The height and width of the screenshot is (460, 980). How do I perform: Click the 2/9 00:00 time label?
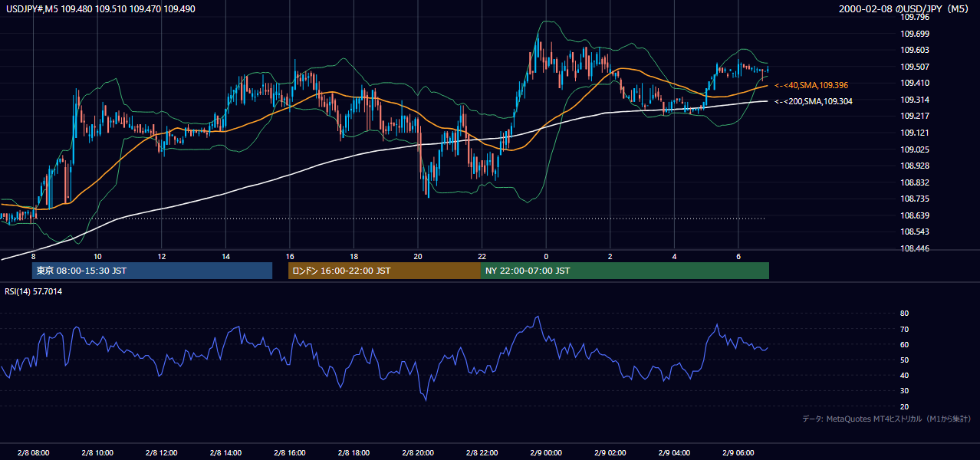[x=546, y=452]
